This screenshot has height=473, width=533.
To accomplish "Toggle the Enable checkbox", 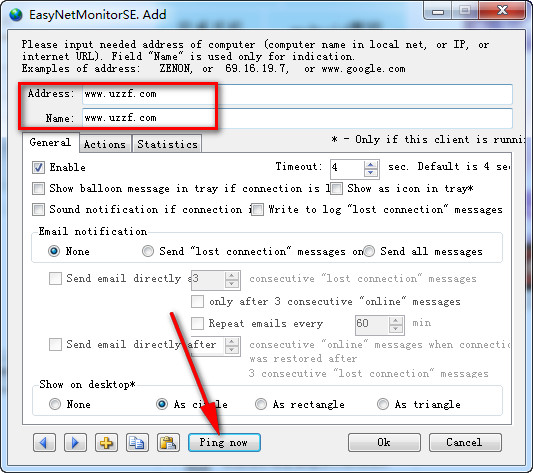I will [x=38, y=167].
